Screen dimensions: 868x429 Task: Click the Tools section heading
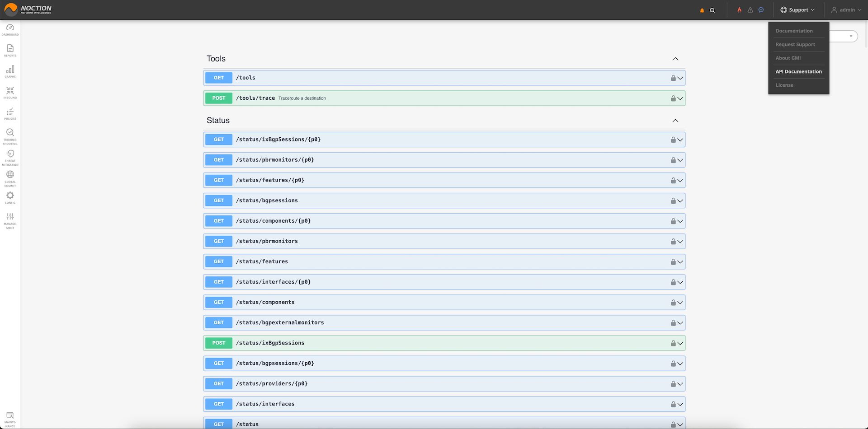pyautogui.click(x=216, y=59)
